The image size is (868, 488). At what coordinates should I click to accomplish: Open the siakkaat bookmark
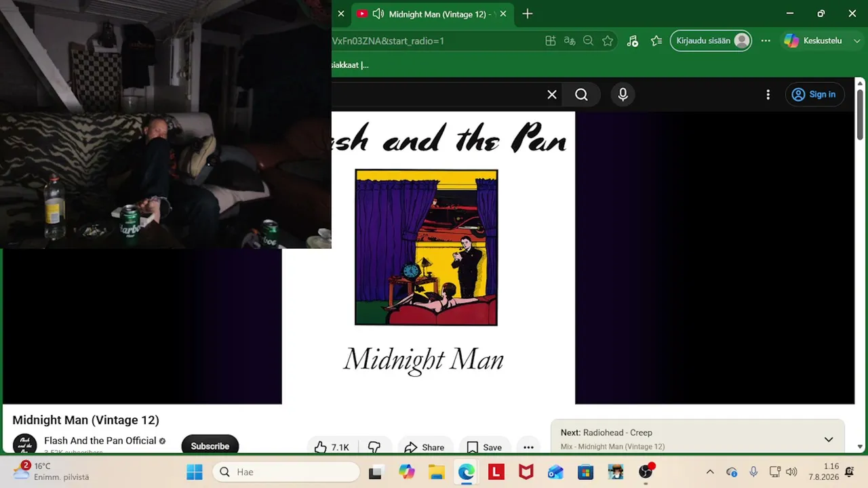350,65
